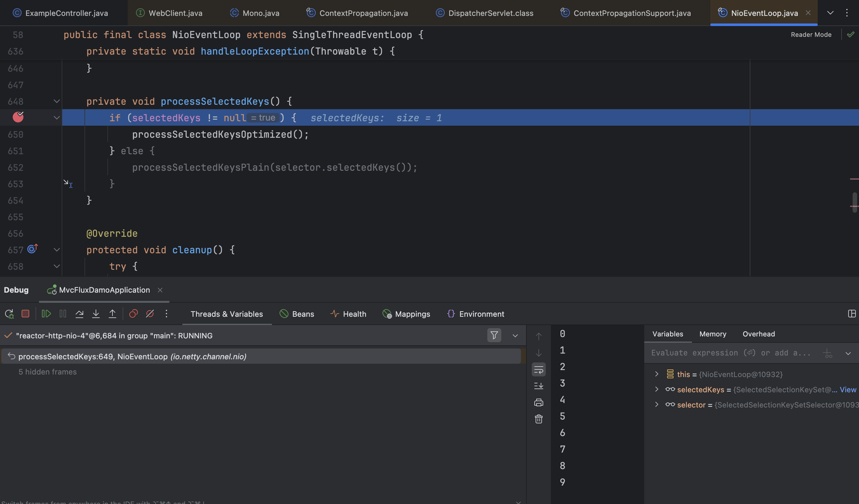
Task: Open View Breakpoints dialog
Action: (133, 314)
